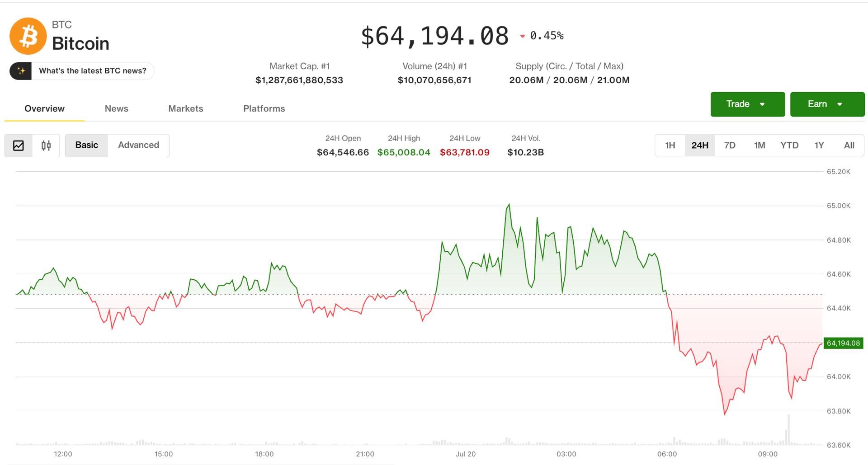Click the red down-arrow next to 0.45%
Image resolution: width=868 pixels, height=465 pixels.
tap(523, 36)
